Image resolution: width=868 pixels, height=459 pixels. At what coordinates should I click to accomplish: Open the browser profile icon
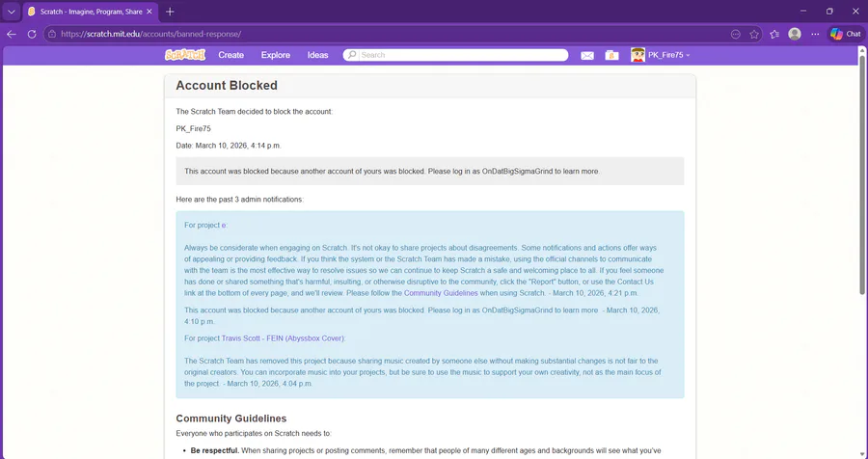pyautogui.click(x=795, y=34)
